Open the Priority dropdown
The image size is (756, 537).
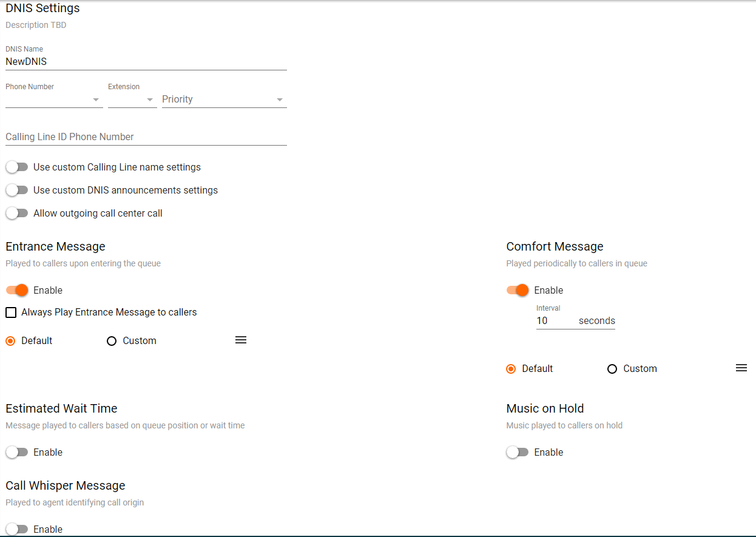[223, 100]
